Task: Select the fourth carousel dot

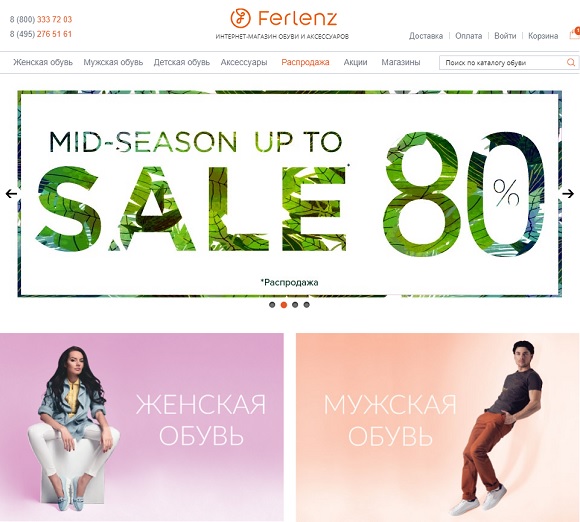Action: (x=306, y=305)
